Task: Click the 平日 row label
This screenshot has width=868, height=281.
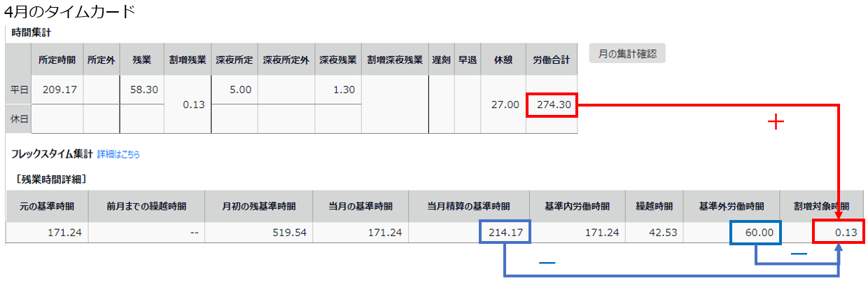Action: click(x=19, y=90)
